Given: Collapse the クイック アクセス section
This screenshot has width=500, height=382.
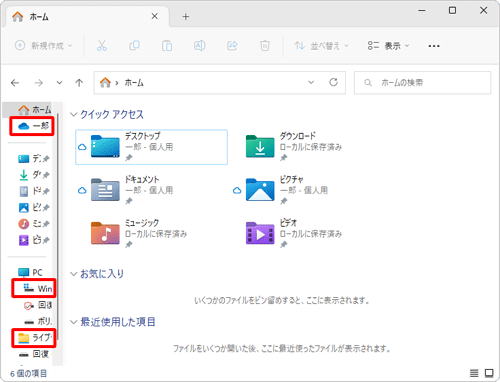Looking at the screenshot, I should 73,115.
